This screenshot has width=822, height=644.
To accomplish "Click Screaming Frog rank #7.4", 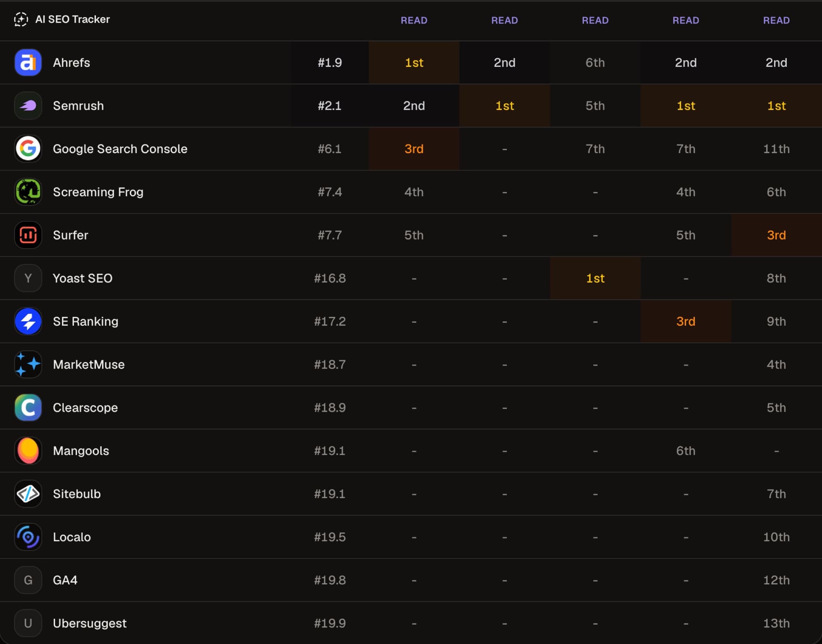I will click(x=330, y=192).
